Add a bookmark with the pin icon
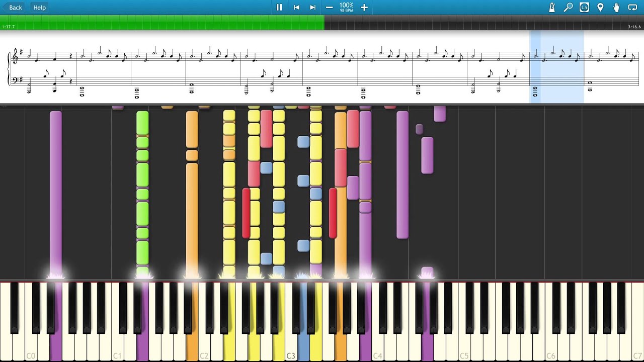The image size is (644, 362). tap(600, 8)
